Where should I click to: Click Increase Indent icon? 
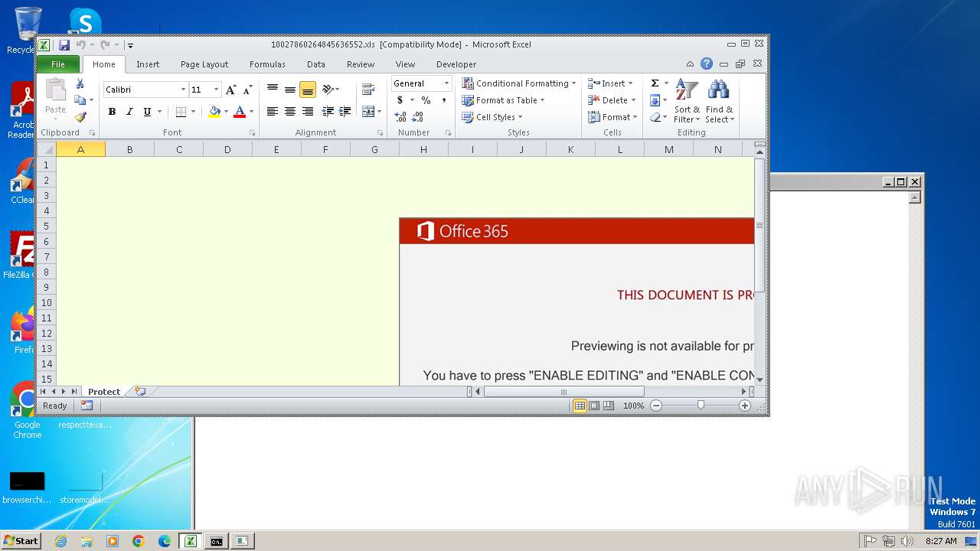click(345, 112)
